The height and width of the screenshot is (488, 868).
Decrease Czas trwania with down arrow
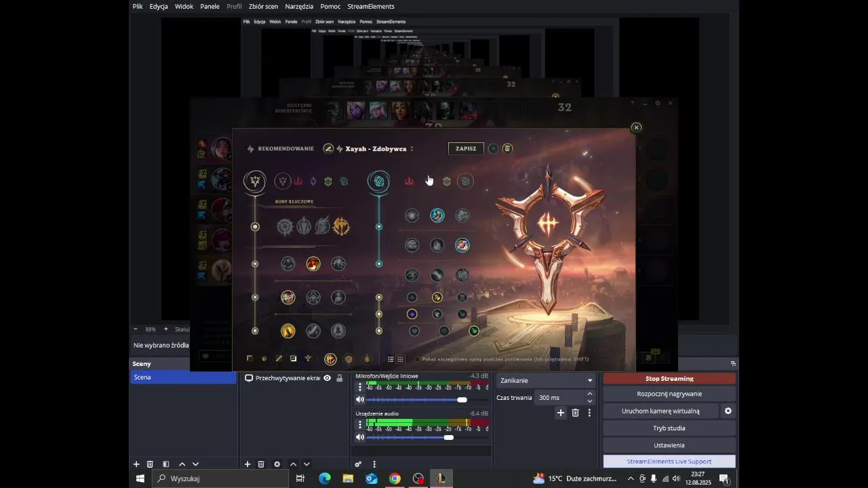coord(589,401)
